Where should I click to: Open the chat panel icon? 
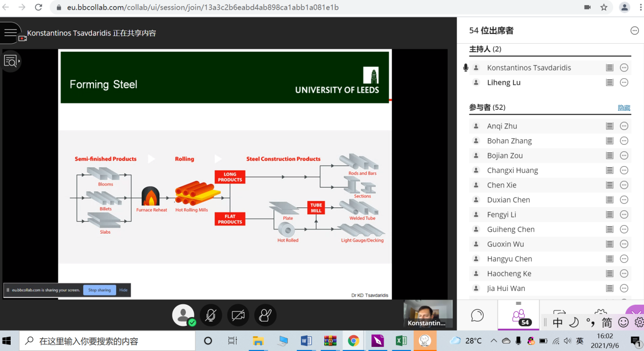(477, 315)
